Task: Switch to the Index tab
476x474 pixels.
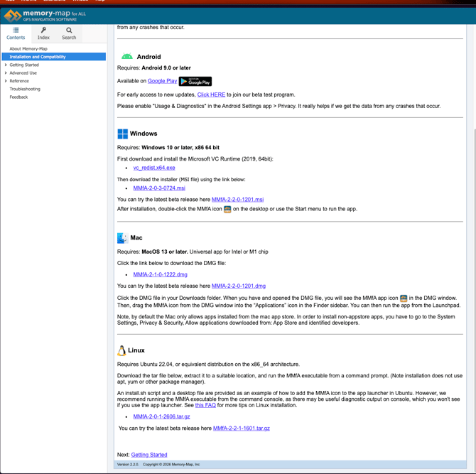Action: pos(43,33)
